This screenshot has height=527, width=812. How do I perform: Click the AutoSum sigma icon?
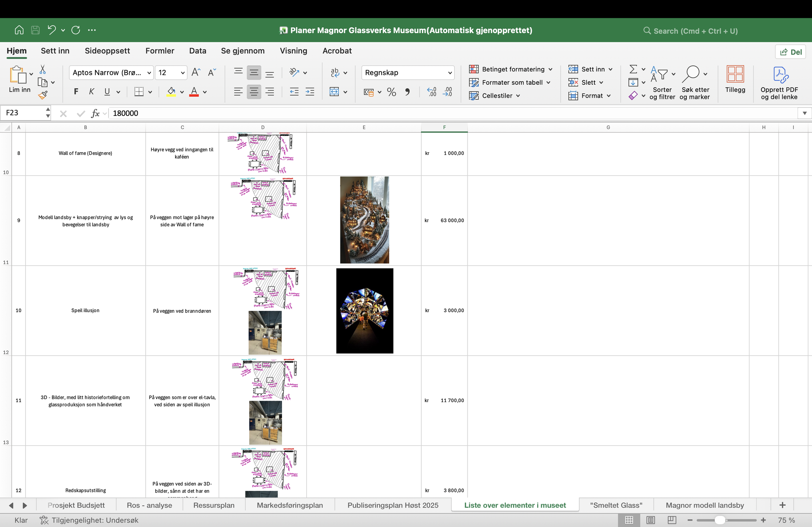pyautogui.click(x=633, y=69)
